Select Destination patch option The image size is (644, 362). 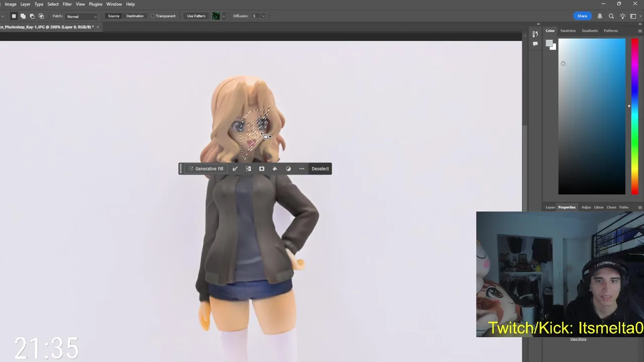(135, 16)
